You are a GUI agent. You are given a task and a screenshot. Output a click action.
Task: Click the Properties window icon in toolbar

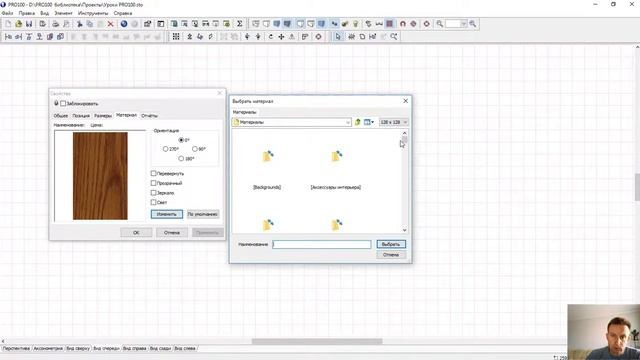(x=147, y=24)
